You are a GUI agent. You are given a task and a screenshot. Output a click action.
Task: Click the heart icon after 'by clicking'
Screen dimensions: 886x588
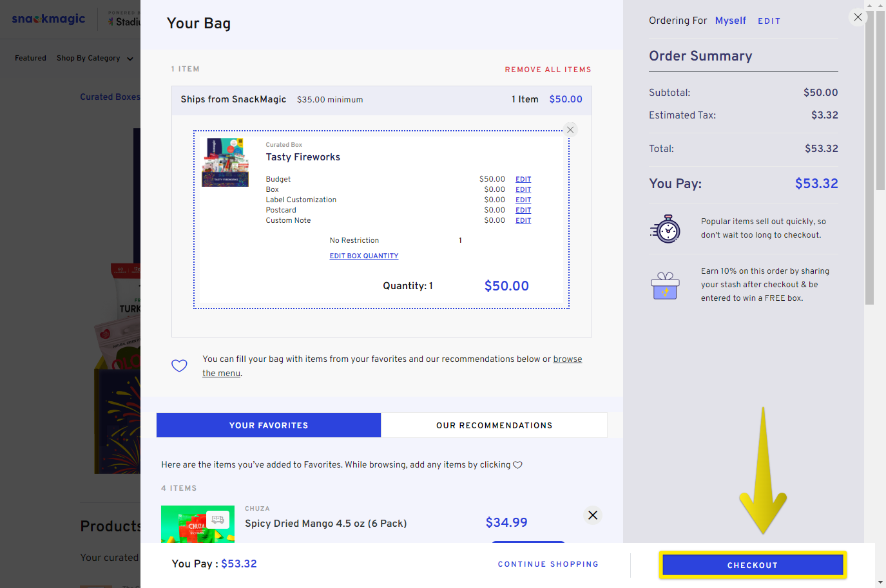point(517,465)
